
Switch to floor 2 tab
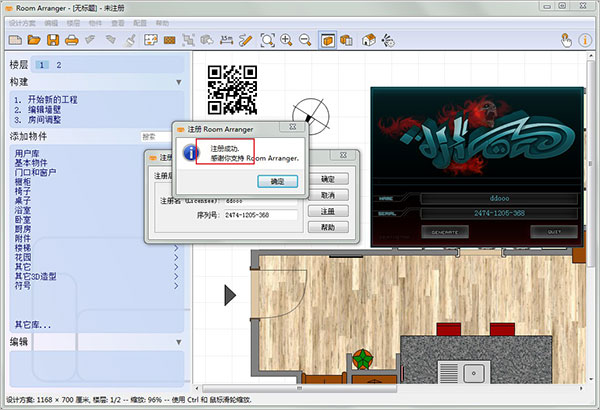coord(58,65)
